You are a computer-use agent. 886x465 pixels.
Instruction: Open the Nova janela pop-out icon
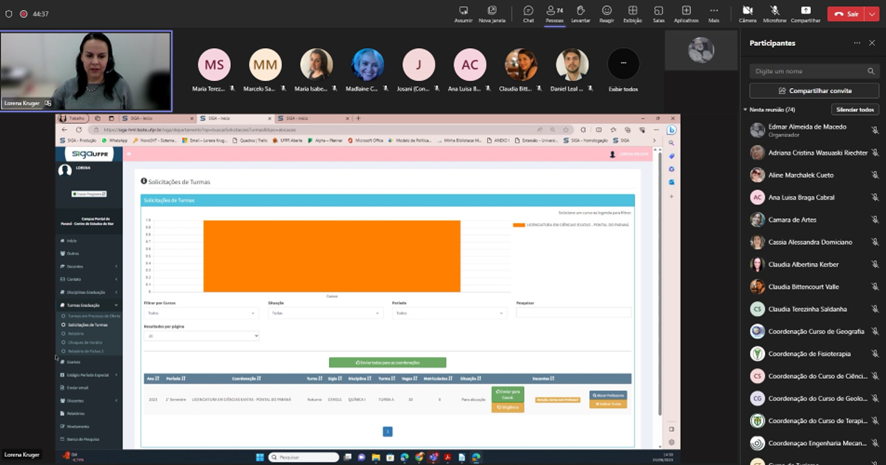pyautogui.click(x=491, y=12)
